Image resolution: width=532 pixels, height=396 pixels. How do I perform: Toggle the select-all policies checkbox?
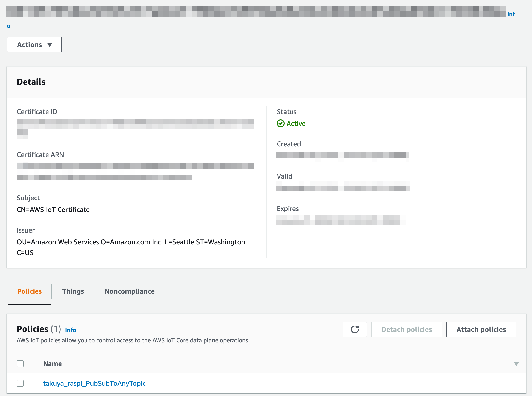[x=20, y=364]
